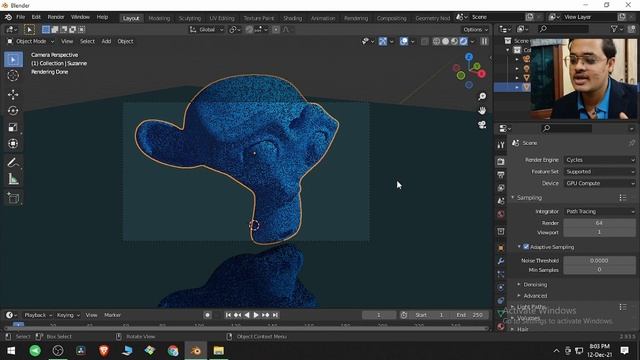Open the Modifiers wrench properties tab
Screen dimensions: 640x360
pos(501,261)
